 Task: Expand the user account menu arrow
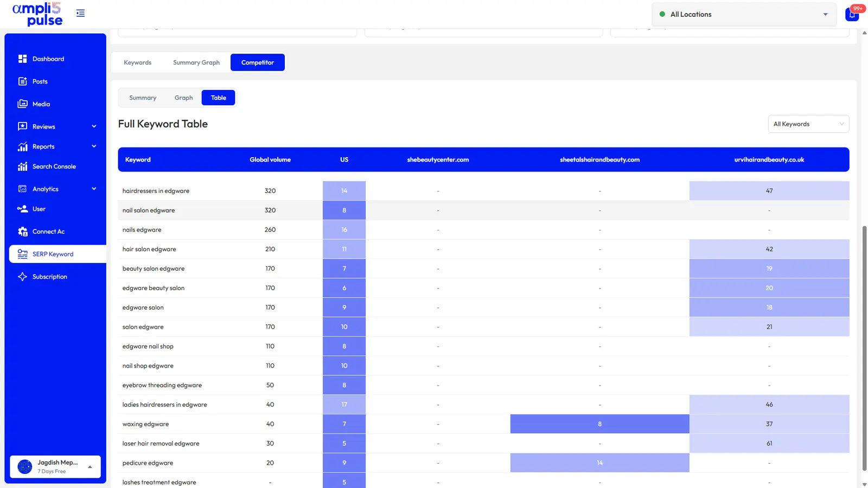(x=90, y=467)
